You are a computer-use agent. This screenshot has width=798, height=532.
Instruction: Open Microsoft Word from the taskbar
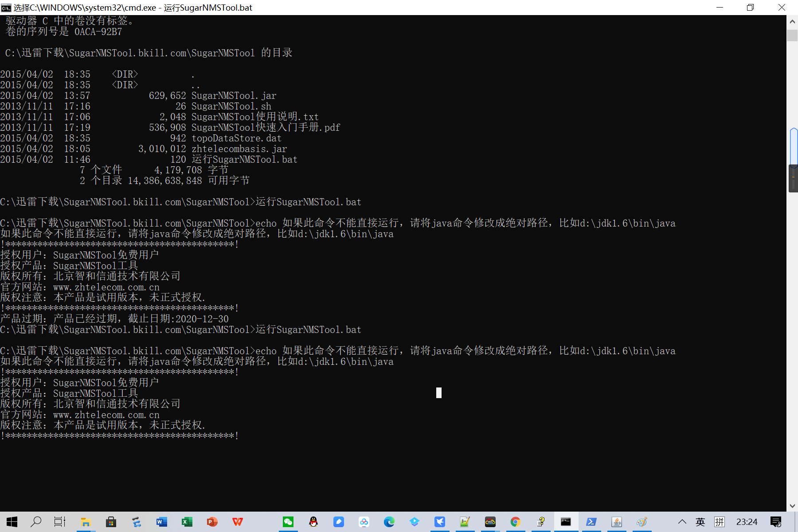point(162,522)
